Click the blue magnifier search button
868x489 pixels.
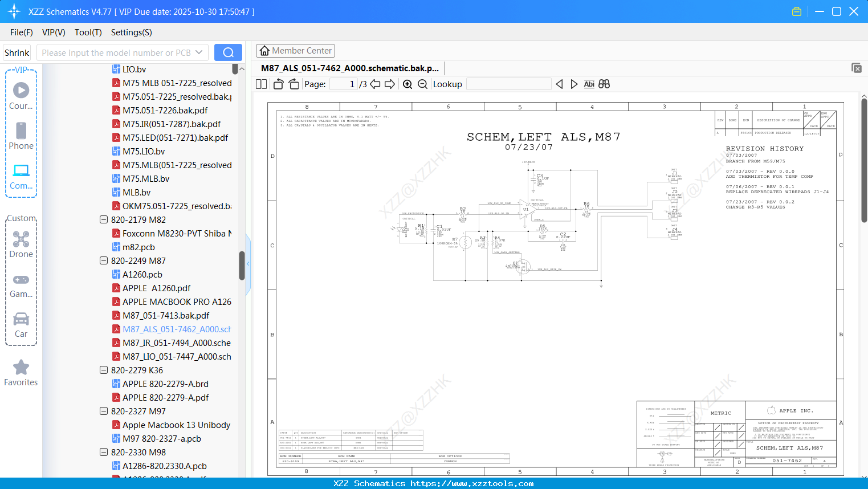tap(228, 52)
